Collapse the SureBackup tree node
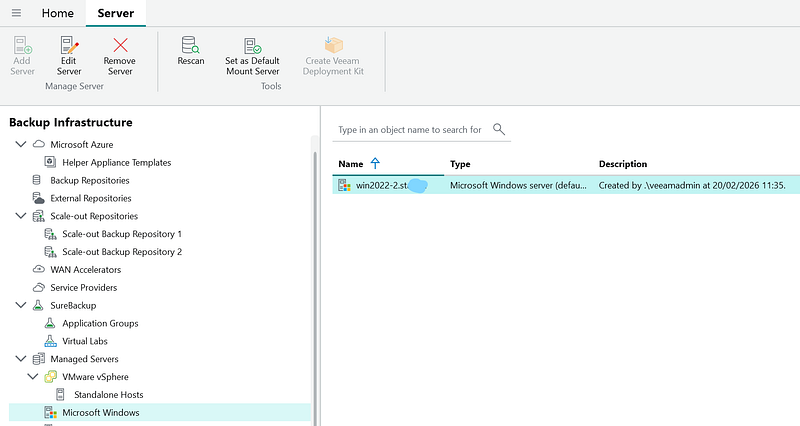 pyautogui.click(x=22, y=305)
